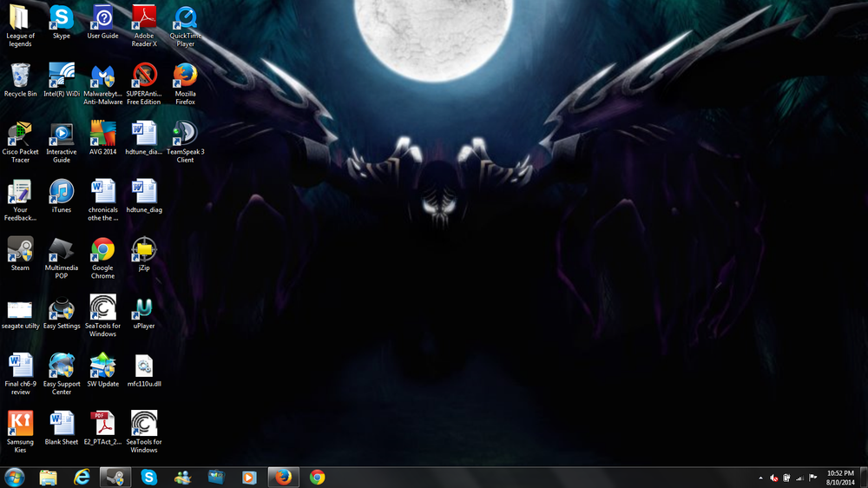This screenshot has width=868, height=488.
Task: Select Google Chrome desktop shortcut
Action: tap(102, 259)
